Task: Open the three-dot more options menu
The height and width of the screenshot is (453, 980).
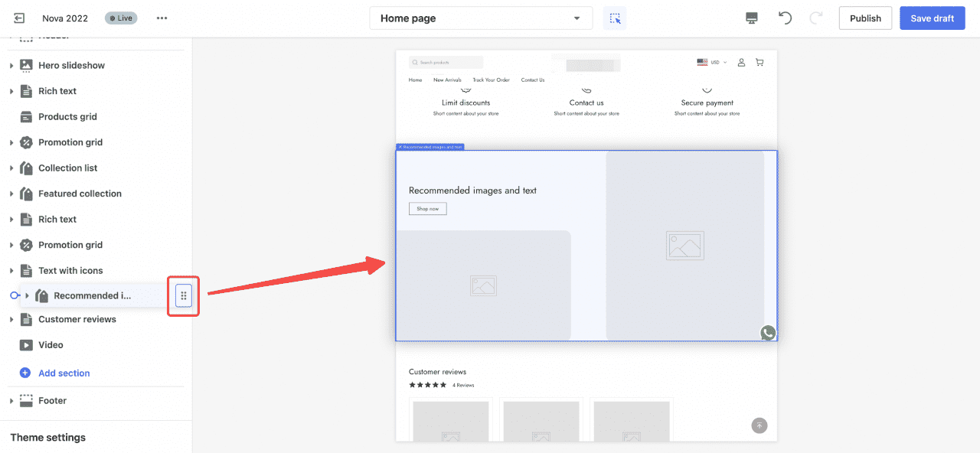Action: click(162, 18)
